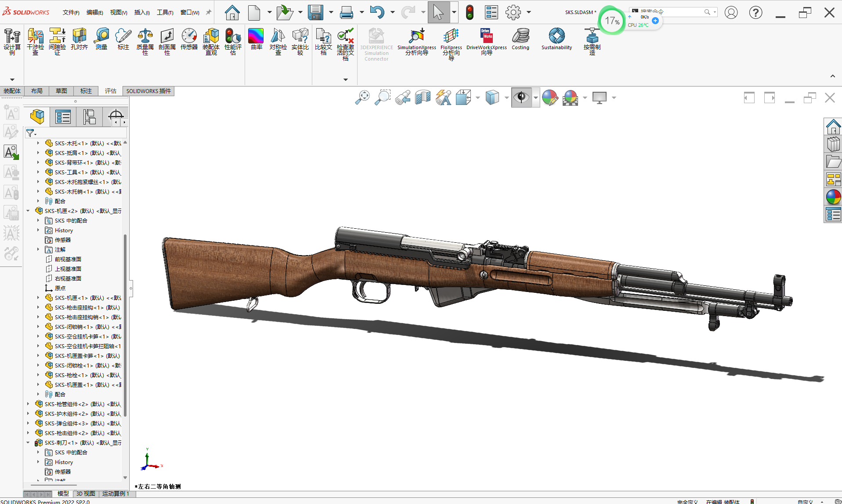Image resolution: width=842 pixels, height=504 pixels.
Task: Switch to the SOLIDWORKS 插件 tab
Action: coord(148,91)
